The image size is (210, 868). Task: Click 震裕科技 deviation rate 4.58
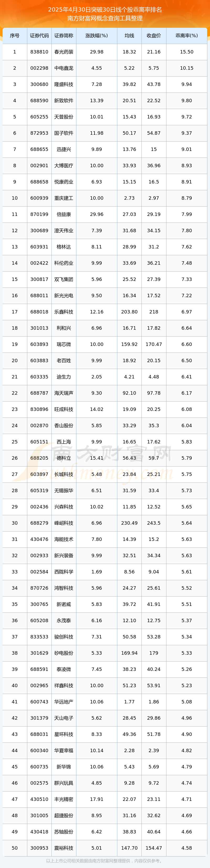point(187,848)
